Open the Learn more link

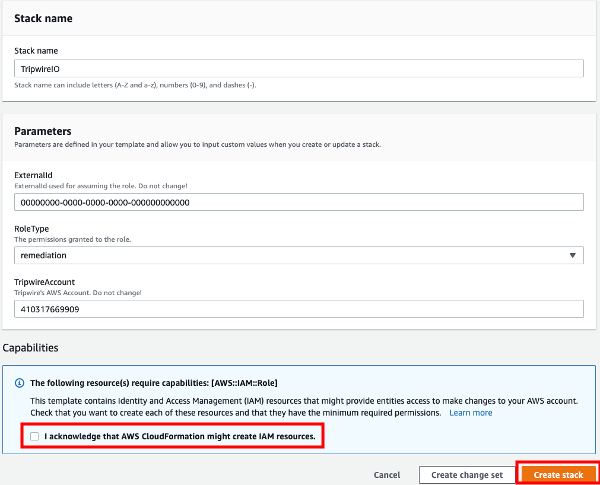tap(471, 413)
